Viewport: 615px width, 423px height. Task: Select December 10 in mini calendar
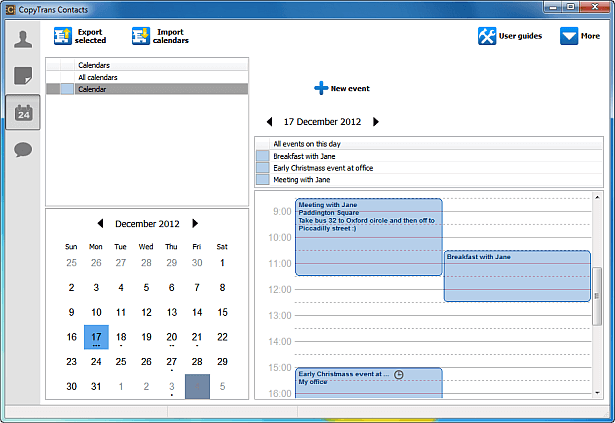(x=96, y=312)
